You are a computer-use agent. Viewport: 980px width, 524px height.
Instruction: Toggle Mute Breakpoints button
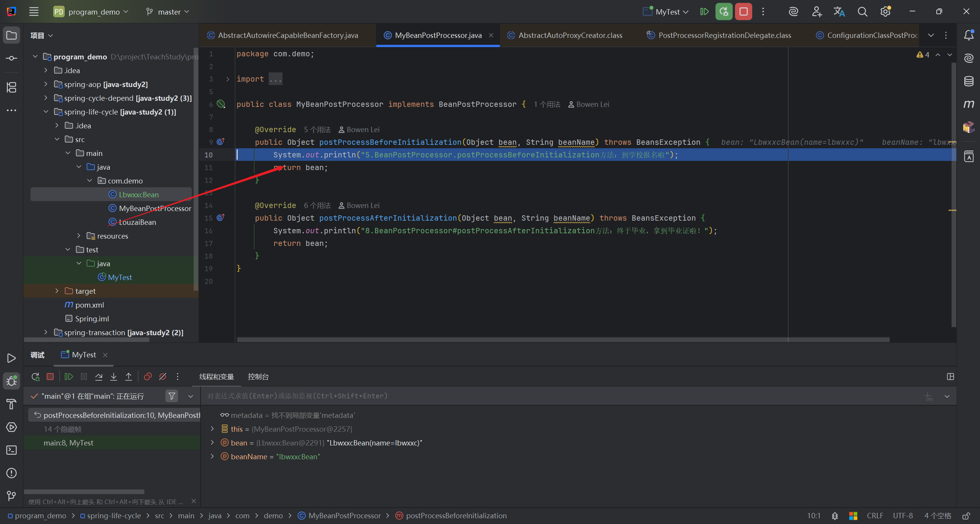pos(163,377)
